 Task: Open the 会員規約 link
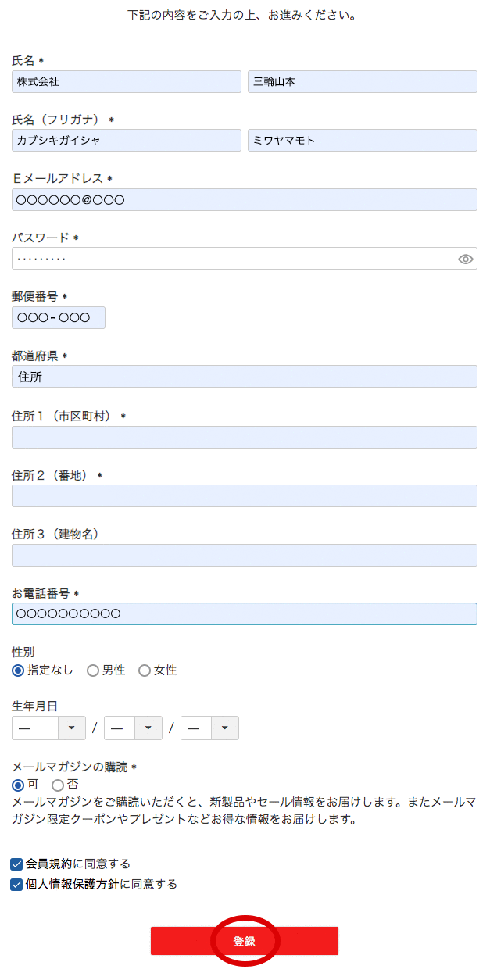tap(45, 864)
